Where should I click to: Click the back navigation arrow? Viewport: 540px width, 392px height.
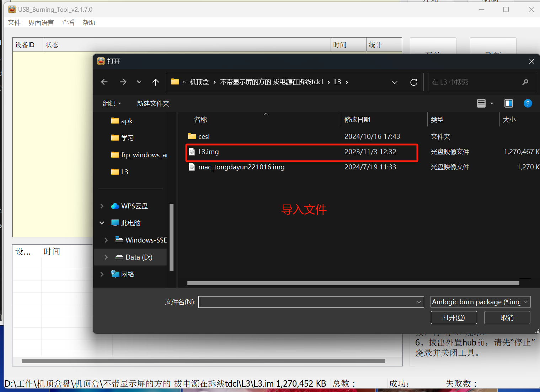[105, 82]
